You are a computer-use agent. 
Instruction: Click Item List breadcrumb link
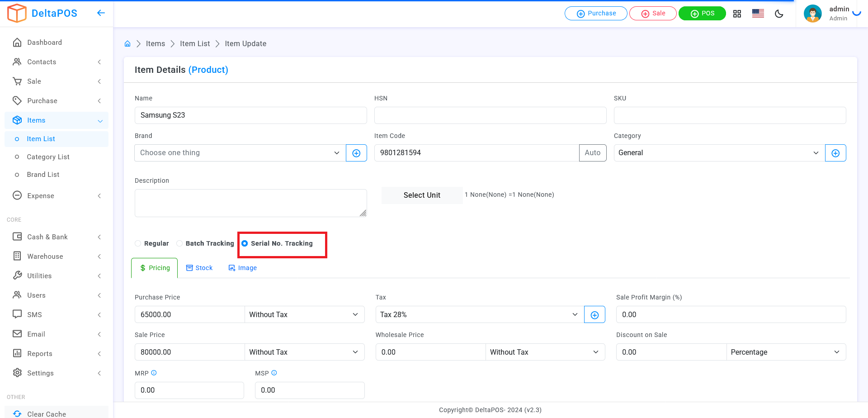pyautogui.click(x=195, y=44)
